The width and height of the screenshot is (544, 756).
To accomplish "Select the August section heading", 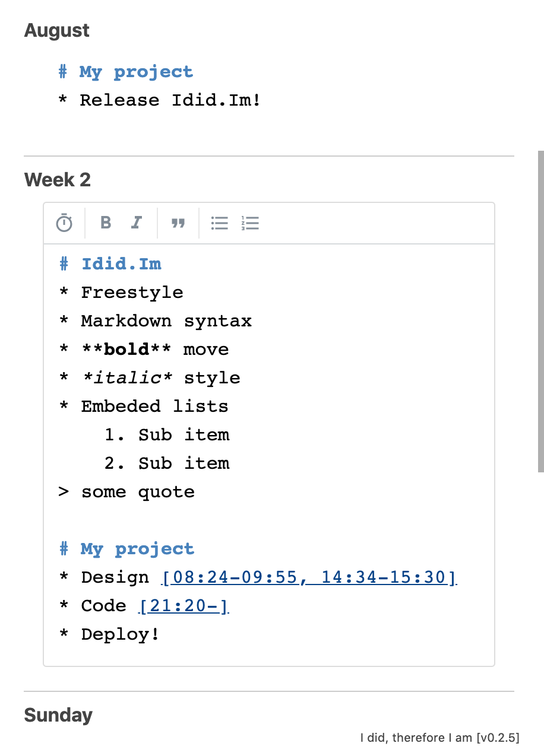I will (x=57, y=31).
